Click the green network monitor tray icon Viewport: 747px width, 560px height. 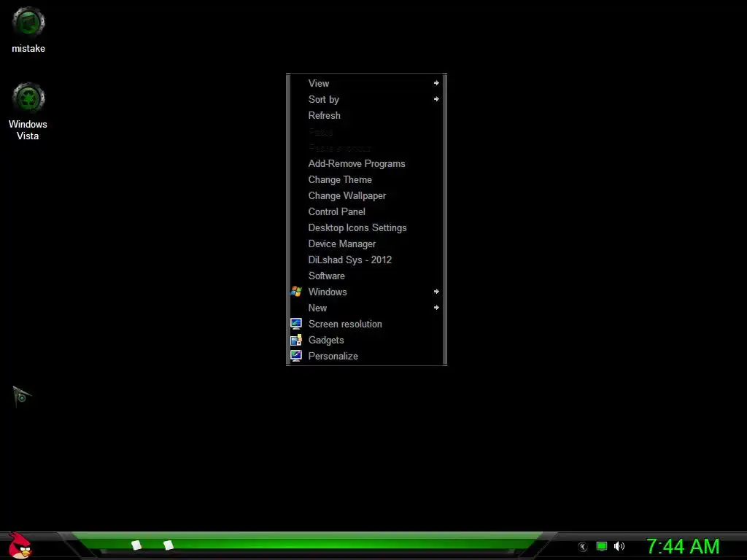[x=602, y=546]
